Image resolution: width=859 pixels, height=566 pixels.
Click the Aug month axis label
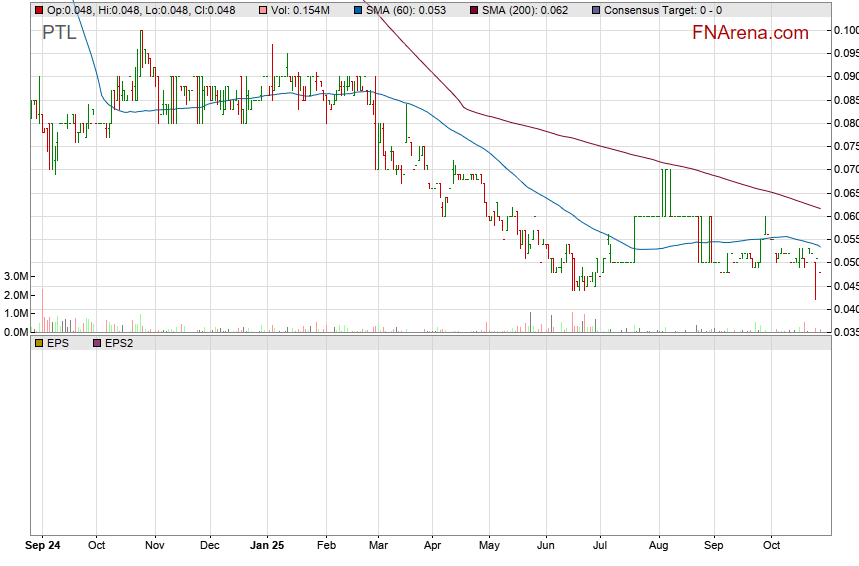pos(658,547)
